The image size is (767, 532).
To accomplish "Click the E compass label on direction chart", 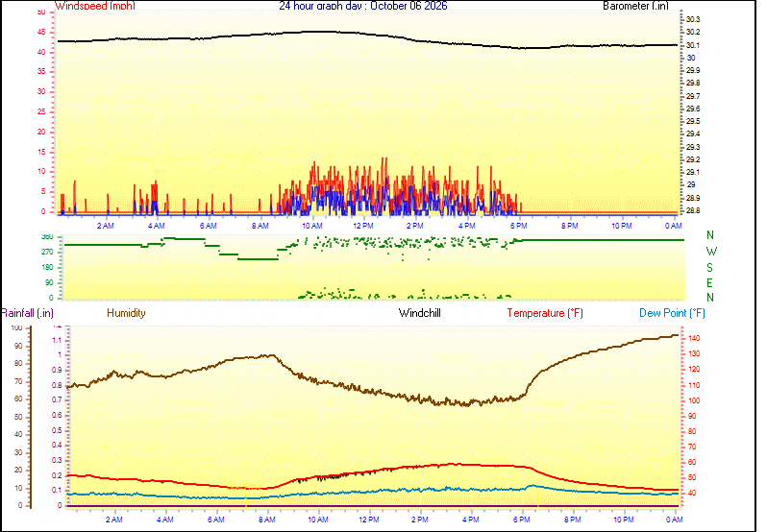I will pos(709,283).
